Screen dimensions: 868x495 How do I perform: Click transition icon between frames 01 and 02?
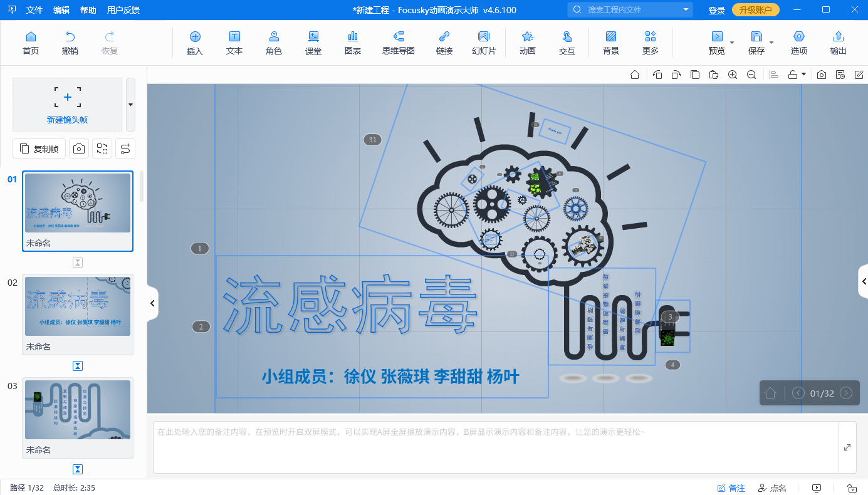78,263
